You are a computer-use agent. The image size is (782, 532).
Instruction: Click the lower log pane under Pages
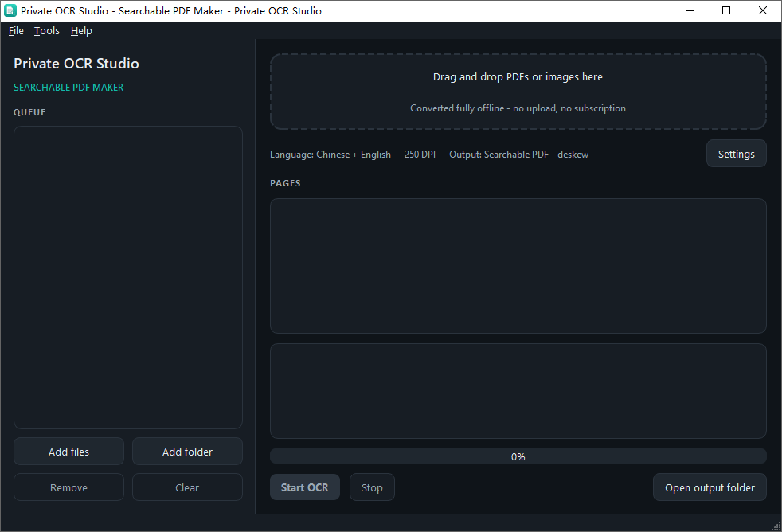518,391
